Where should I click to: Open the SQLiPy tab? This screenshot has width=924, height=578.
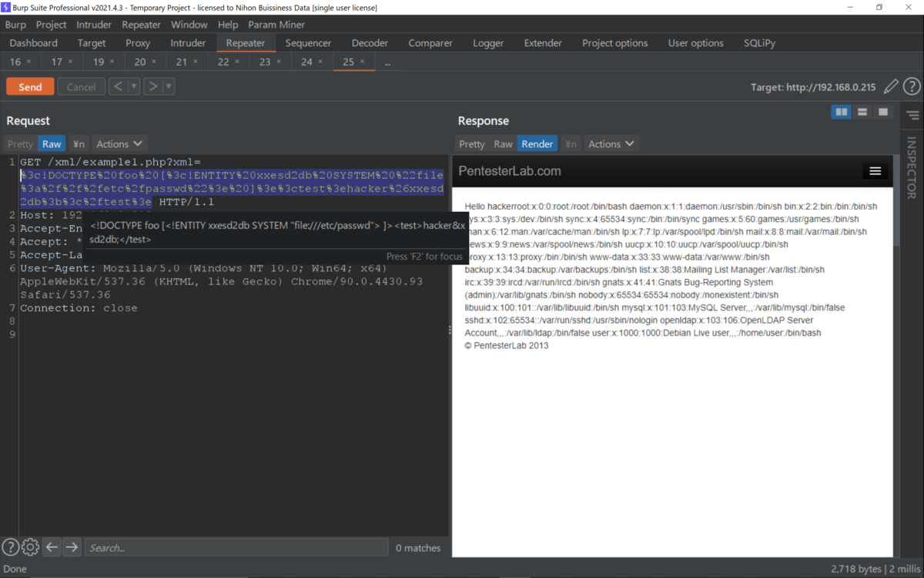tap(759, 43)
